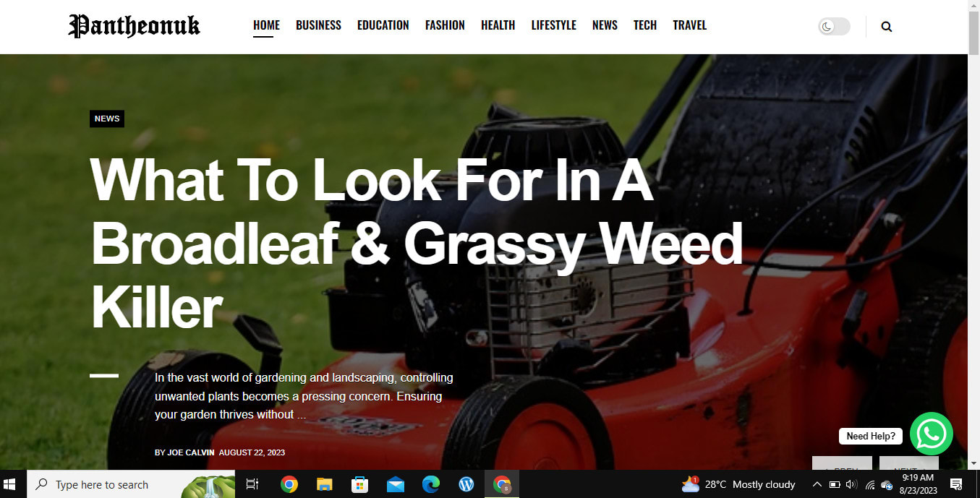980x498 pixels.
Task: Click the slider NEXT button
Action: pyautogui.click(x=909, y=463)
